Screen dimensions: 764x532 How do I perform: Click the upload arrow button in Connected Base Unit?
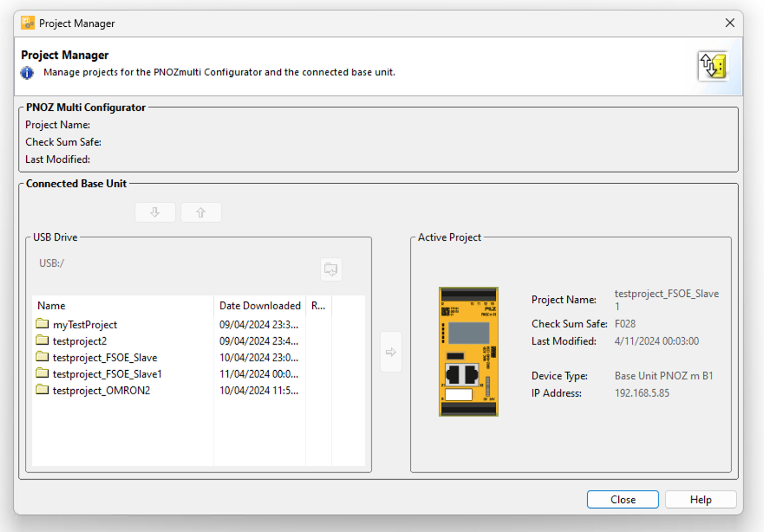point(201,212)
